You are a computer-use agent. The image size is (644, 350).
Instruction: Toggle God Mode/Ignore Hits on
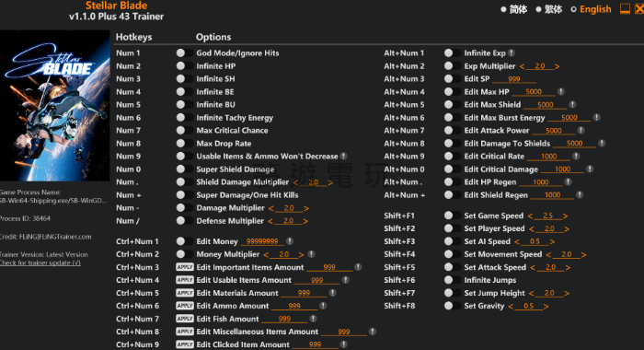[x=184, y=53]
